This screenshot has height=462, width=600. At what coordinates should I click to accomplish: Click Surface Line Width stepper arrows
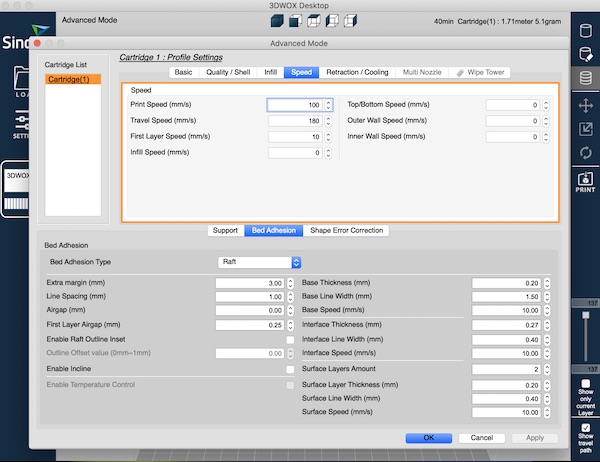point(547,399)
